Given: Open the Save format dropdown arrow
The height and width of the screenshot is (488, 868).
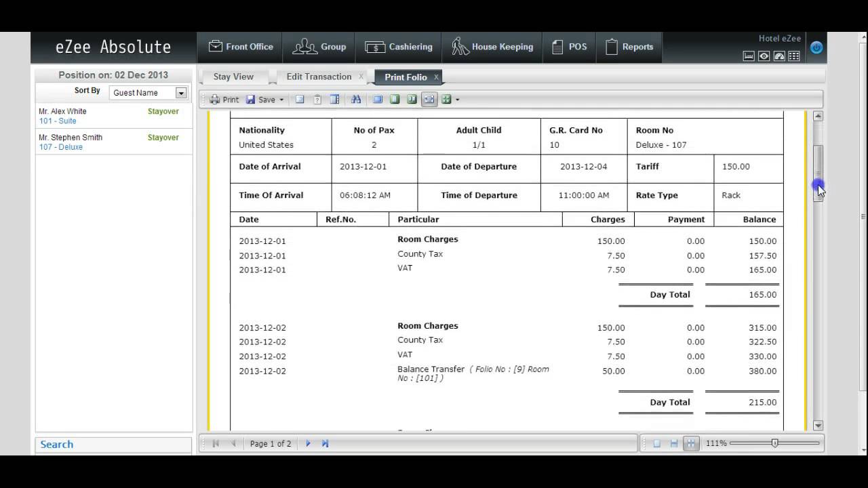Looking at the screenshot, I should (281, 100).
